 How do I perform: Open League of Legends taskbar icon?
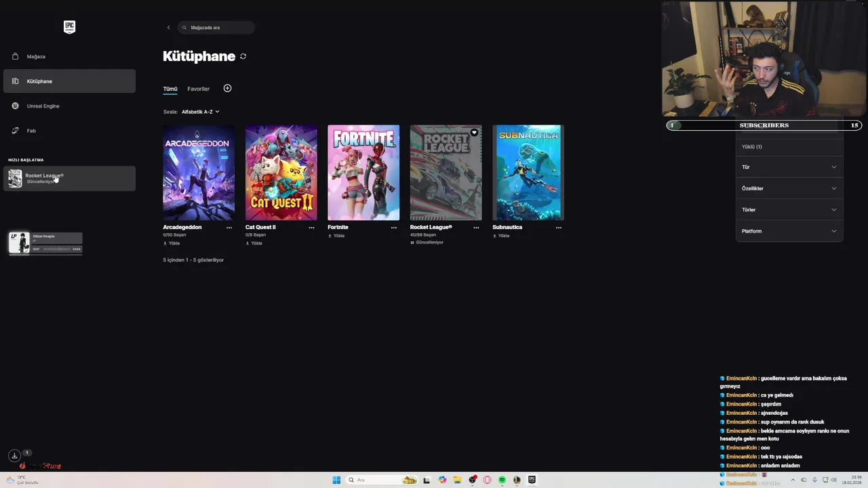click(x=517, y=480)
